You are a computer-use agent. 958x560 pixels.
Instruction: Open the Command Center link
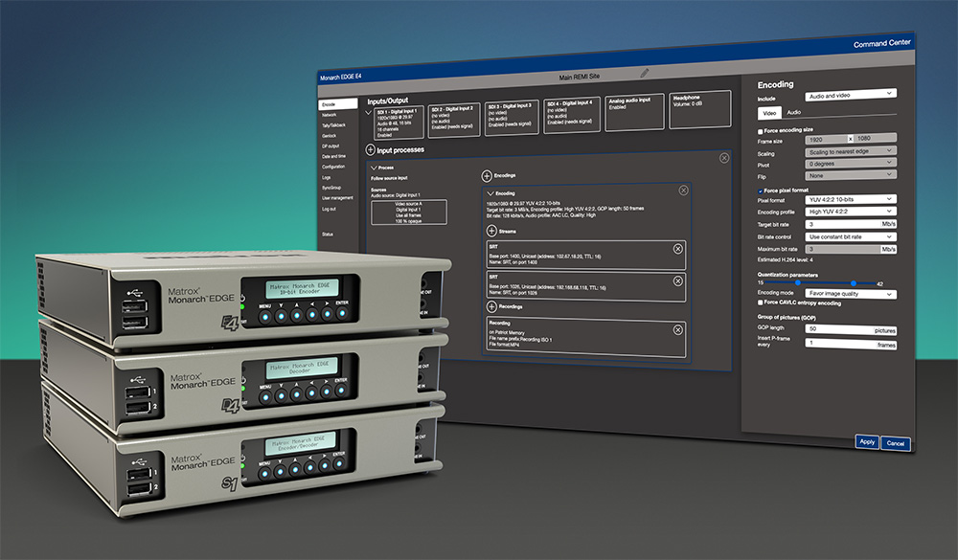pos(881,43)
